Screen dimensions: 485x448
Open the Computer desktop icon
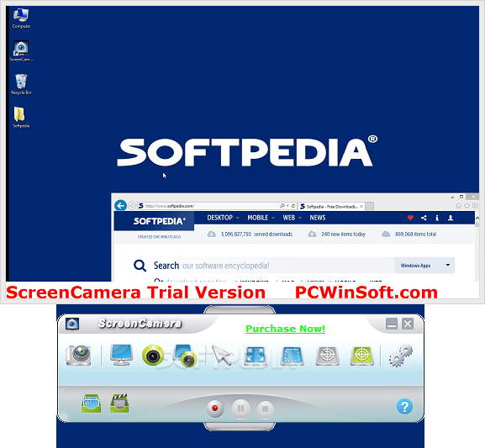(21, 18)
